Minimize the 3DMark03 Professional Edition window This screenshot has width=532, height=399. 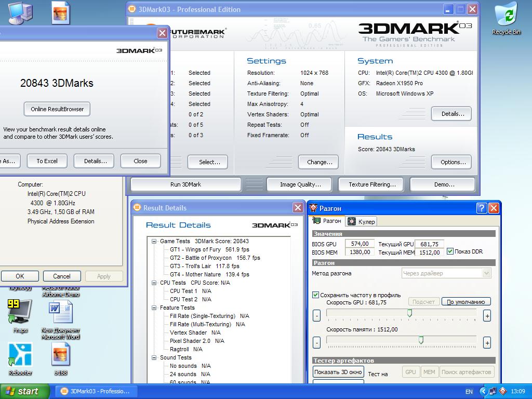(x=448, y=9)
